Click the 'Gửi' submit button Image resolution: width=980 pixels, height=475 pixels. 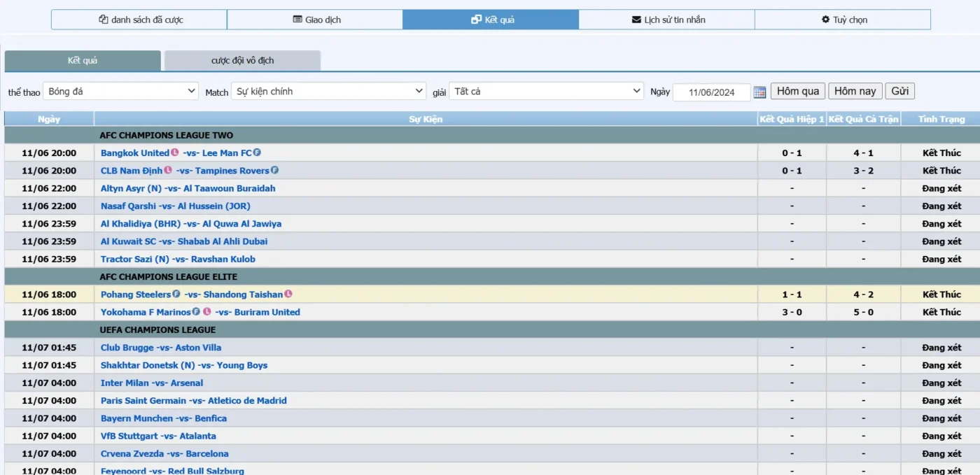(x=899, y=91)
